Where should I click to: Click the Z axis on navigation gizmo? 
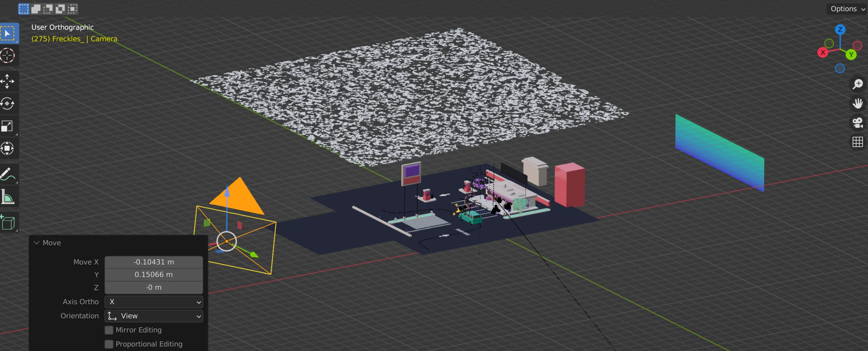(x=840, y=29)
